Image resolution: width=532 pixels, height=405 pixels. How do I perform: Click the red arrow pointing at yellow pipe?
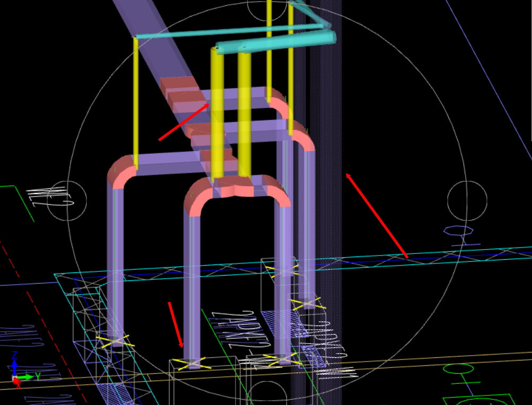pyautogui.click(x=184, y=122)
